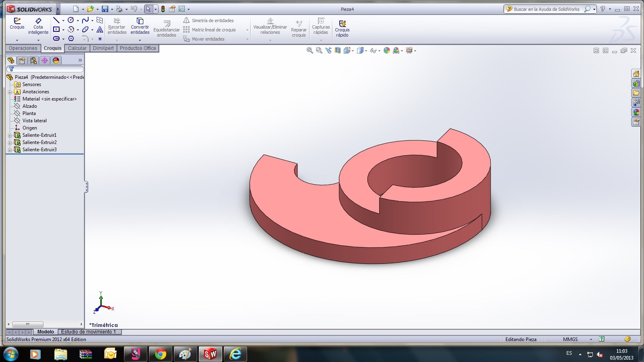This screenshot has height=362, width=644.
Task: Click the Cota inteligente button
Action: coord(38,26)
